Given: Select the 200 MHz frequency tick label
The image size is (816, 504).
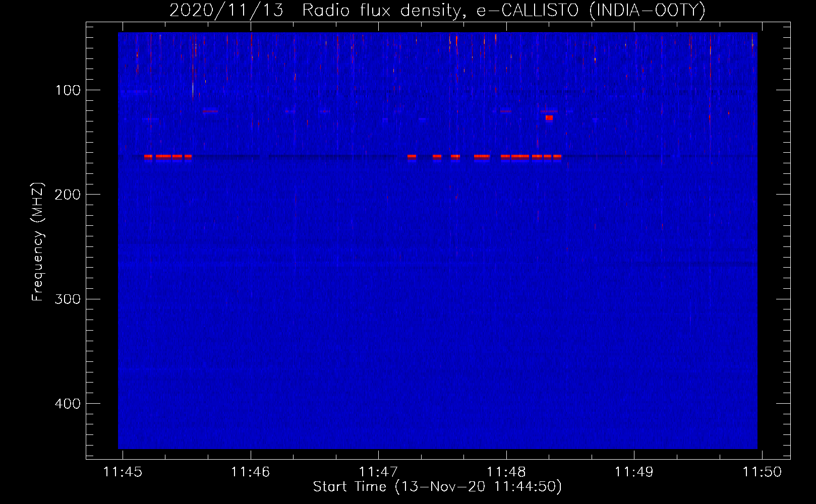Looking at the screenshot, I should [x=68, y=195].
